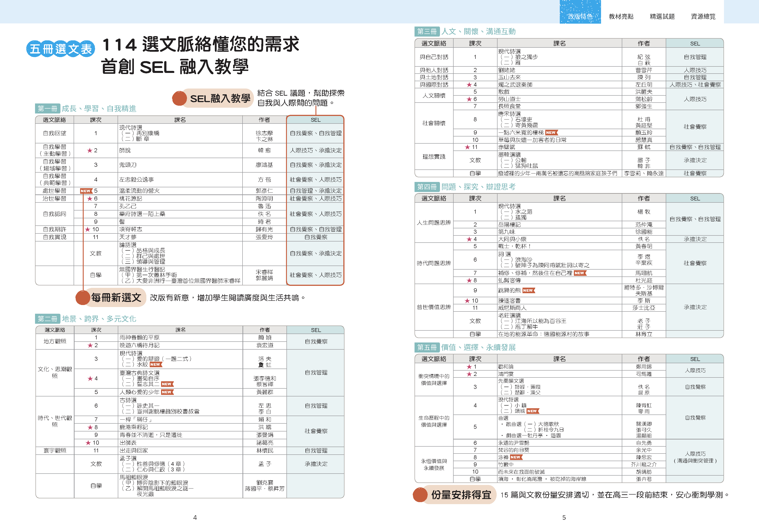
Task: Click the orange circle beside SEL融入教學
Action: (x=180, y=98)
